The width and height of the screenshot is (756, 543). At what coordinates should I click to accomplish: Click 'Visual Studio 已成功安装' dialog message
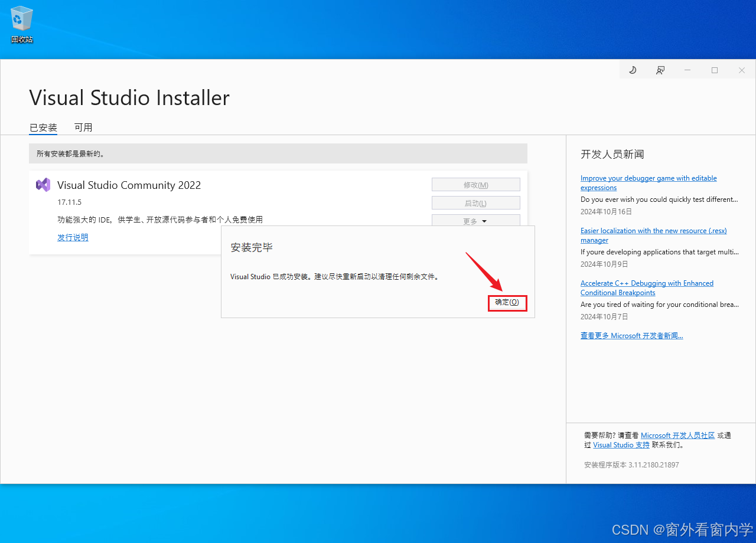click(x=335, y=276)
